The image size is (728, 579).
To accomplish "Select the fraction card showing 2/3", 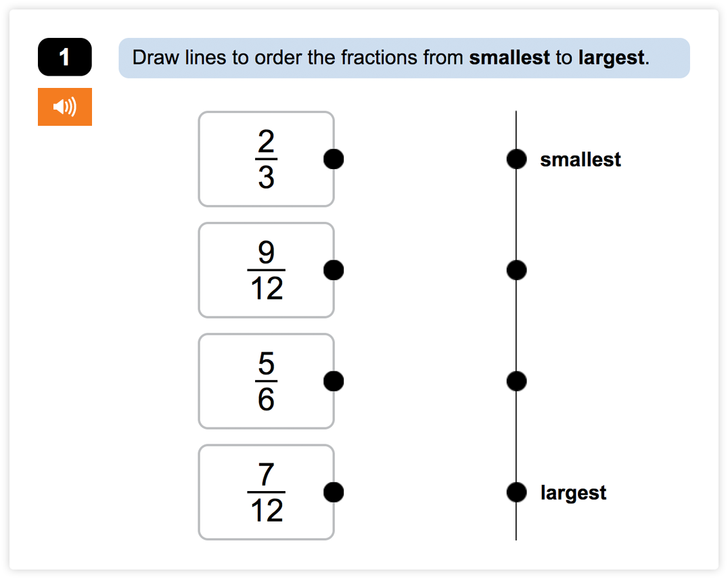I will 266,158.
